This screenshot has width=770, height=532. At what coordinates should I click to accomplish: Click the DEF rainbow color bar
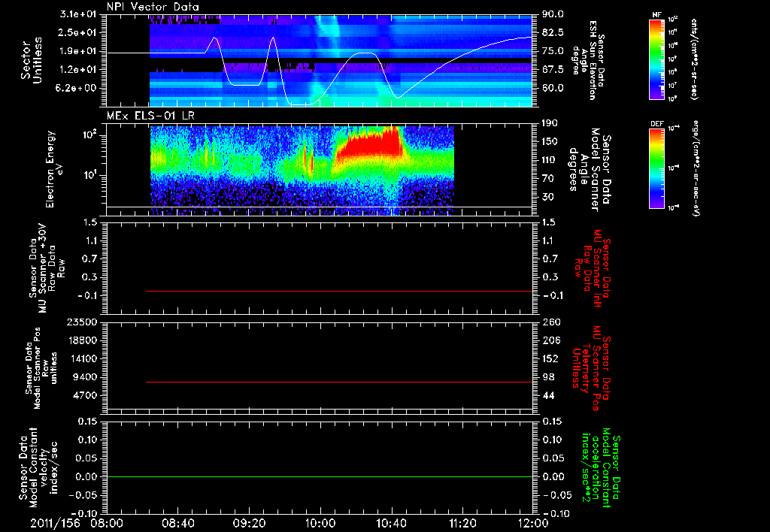pos(656,168)
